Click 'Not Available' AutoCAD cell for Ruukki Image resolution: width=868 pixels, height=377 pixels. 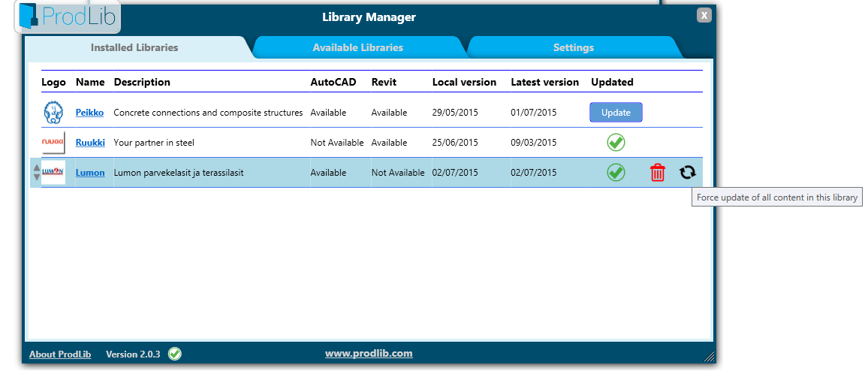(x=337, y=143)
